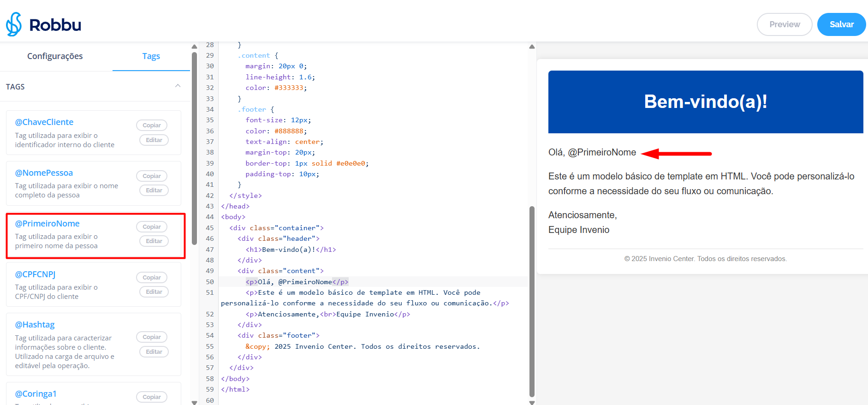Select the Tags tab
Image resolution: width=868 pixels, height=405 pixels.
pos(151,56)
